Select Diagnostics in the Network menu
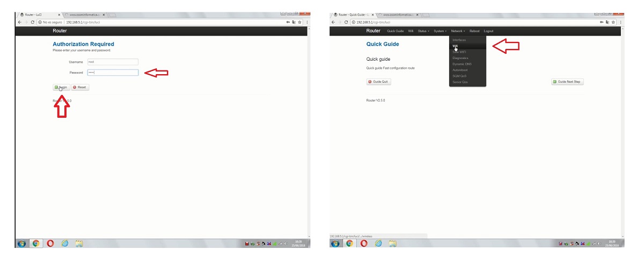This screenshot has width=644, height=265. (467, 58)
